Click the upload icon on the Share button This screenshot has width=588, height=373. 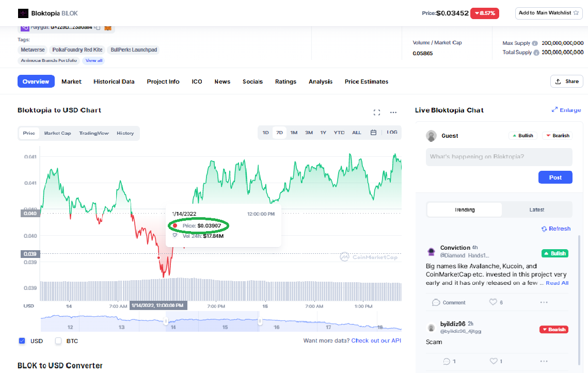pyautogui.click(x=558, y=82)
